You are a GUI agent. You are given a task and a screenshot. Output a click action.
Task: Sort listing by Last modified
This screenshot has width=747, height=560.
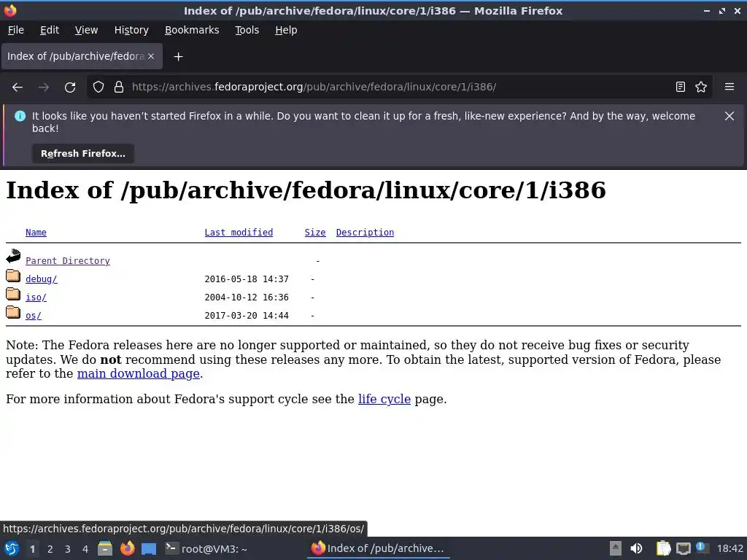[x=239, y=233]
